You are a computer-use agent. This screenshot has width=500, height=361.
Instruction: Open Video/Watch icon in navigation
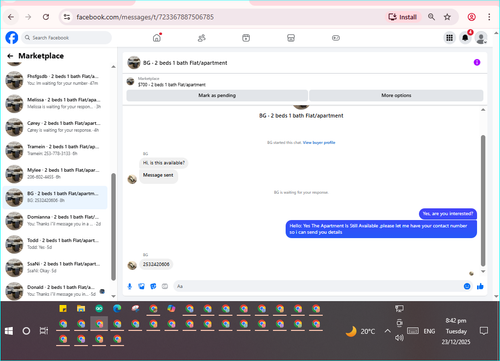(246, 38)
